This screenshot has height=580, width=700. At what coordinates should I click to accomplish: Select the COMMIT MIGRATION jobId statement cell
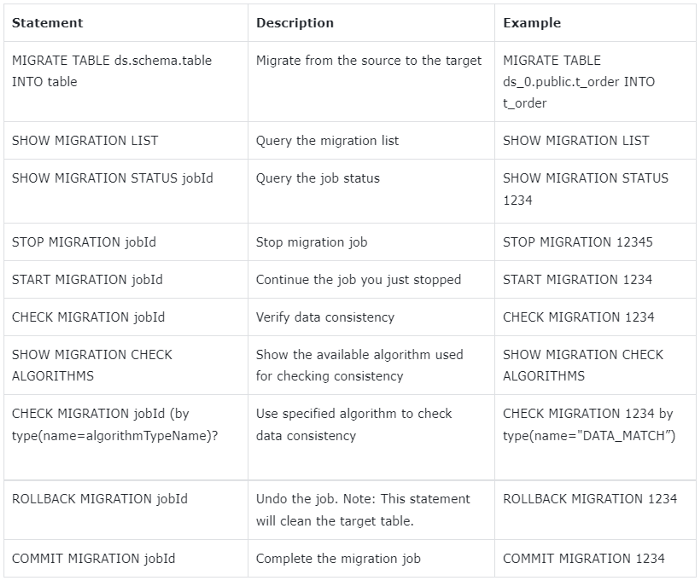click(94, 558)
